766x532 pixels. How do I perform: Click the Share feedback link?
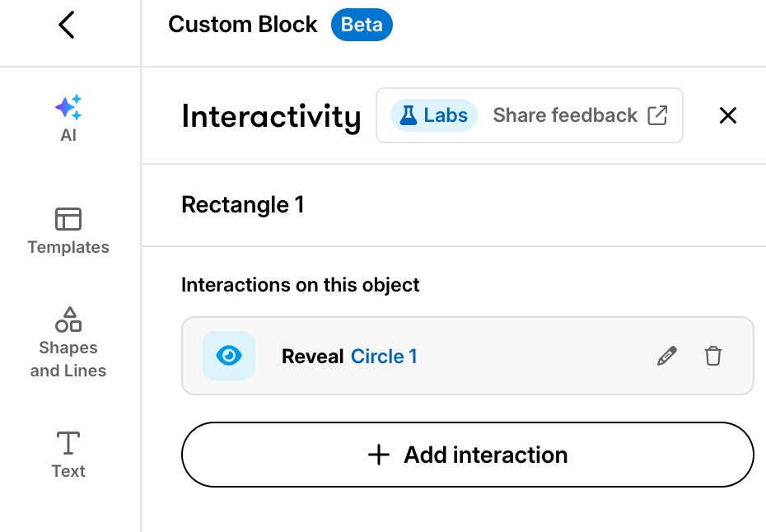point(565,115)
